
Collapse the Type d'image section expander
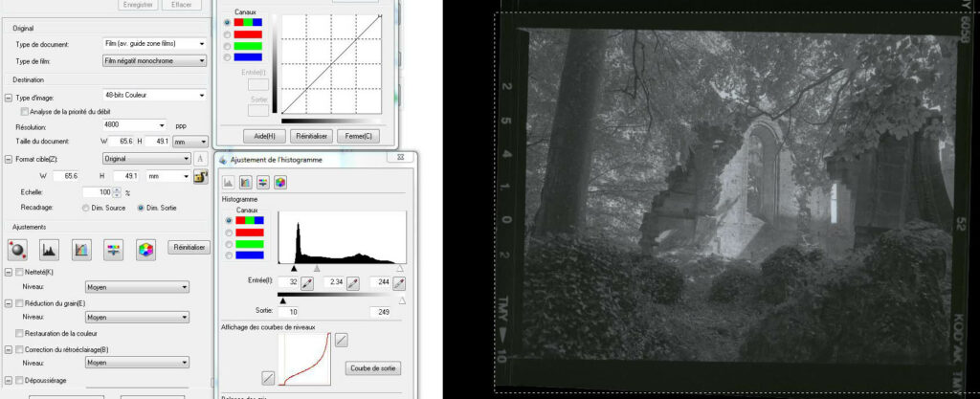click(x=8, y=98)
